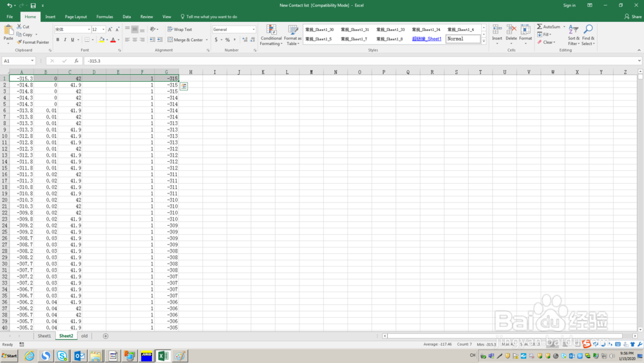Open Find & Select

coord(588,35)
